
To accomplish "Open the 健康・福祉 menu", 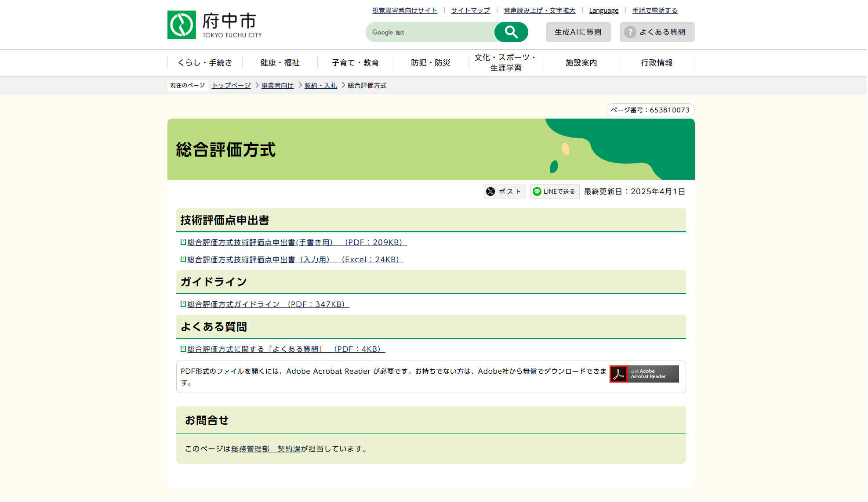I will point(280,63).
